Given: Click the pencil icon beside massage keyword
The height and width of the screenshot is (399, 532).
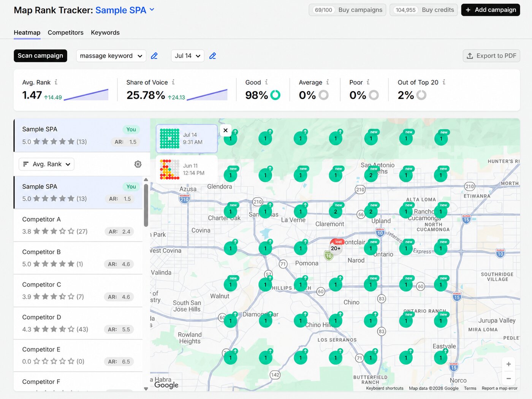Looking at the screenshot, I should click(x=154, y=56).
